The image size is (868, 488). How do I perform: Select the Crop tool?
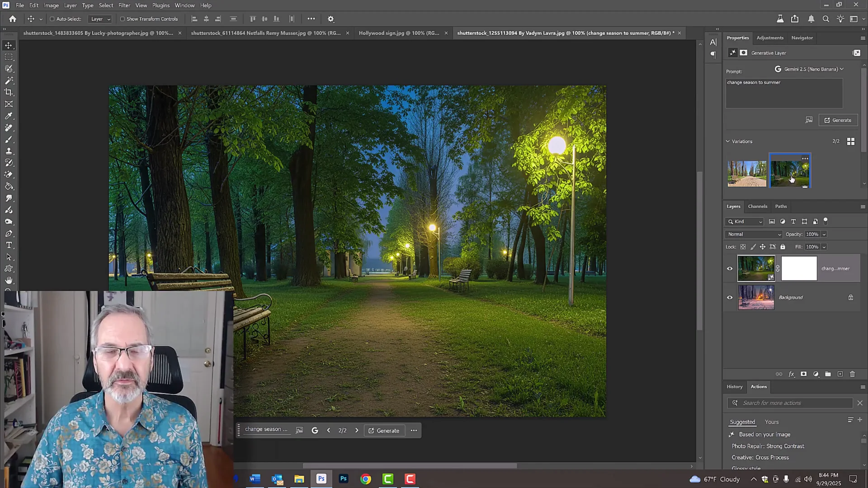[x=9, y=92]
